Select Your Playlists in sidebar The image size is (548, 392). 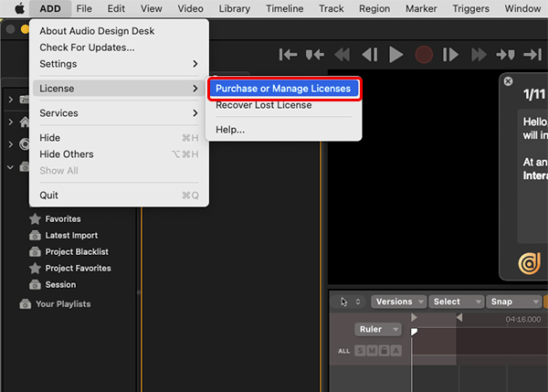63,304
